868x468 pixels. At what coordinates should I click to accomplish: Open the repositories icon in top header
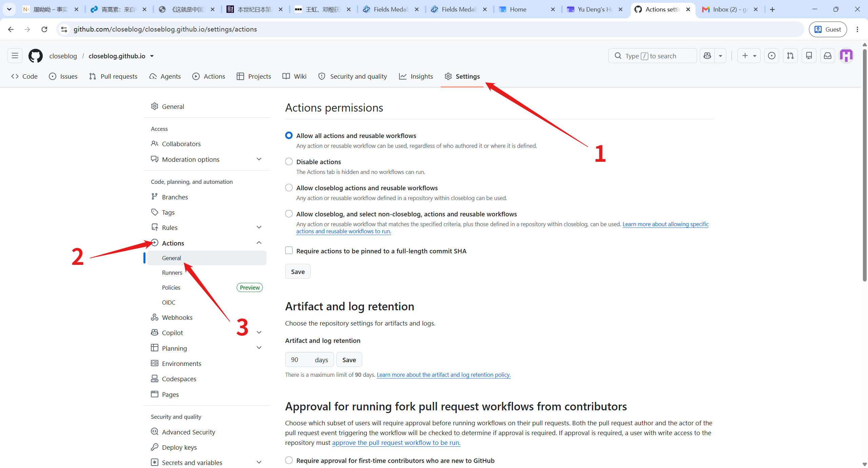[809, 56]
